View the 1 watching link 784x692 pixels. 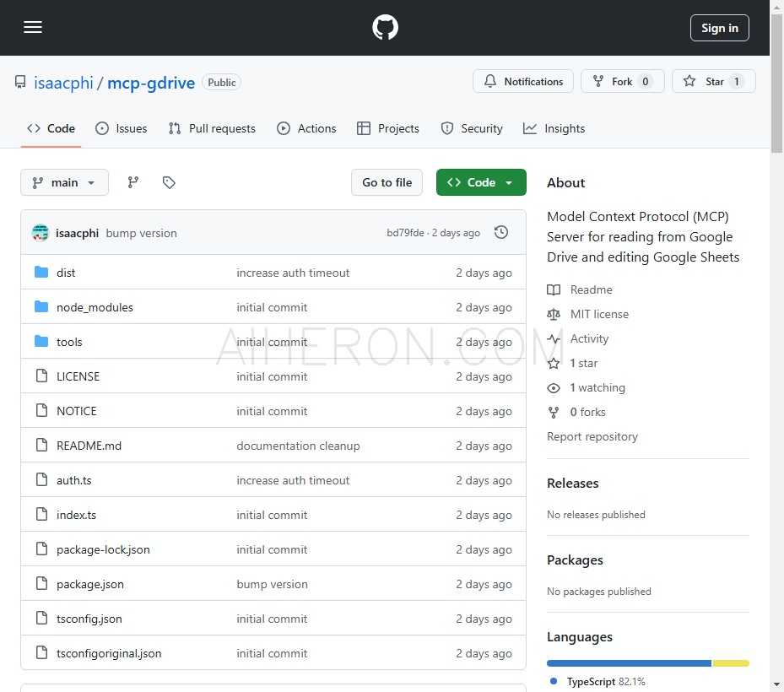[597, 387]
